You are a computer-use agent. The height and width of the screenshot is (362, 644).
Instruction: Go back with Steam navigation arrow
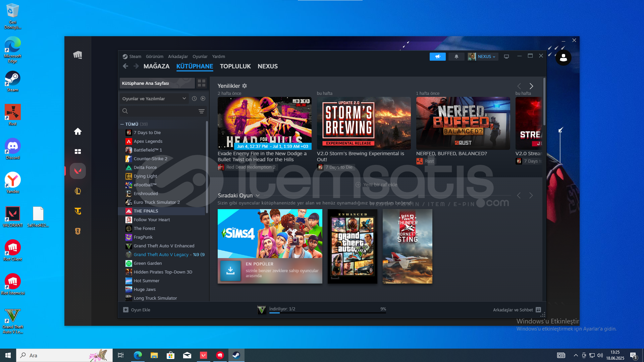pos(125,66)
